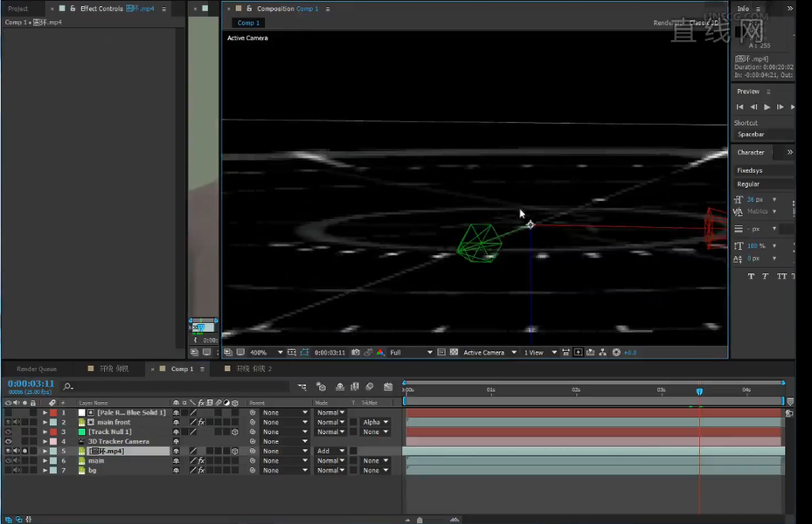Open the Active Camera view dropdown
Viewport: 812px width, 524px height.
pos(489,352)
